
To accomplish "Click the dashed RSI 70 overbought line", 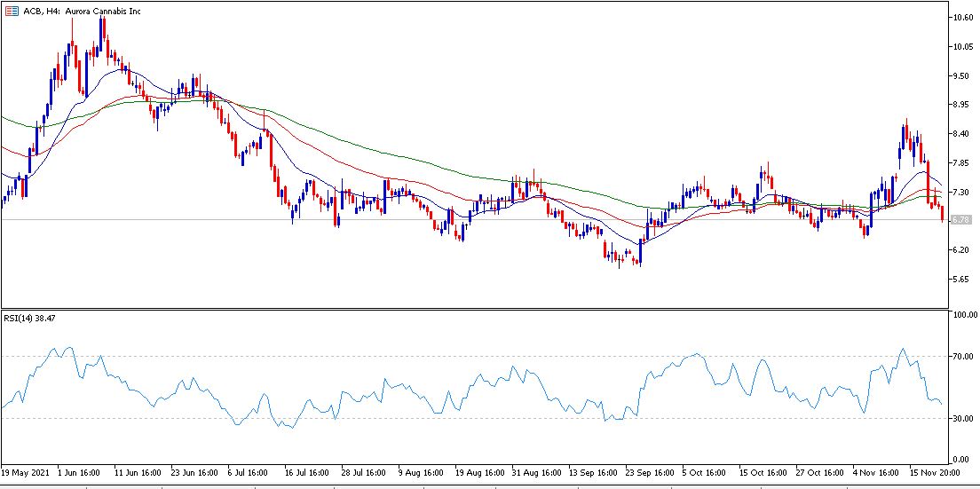I will click(x=475, y=357).
